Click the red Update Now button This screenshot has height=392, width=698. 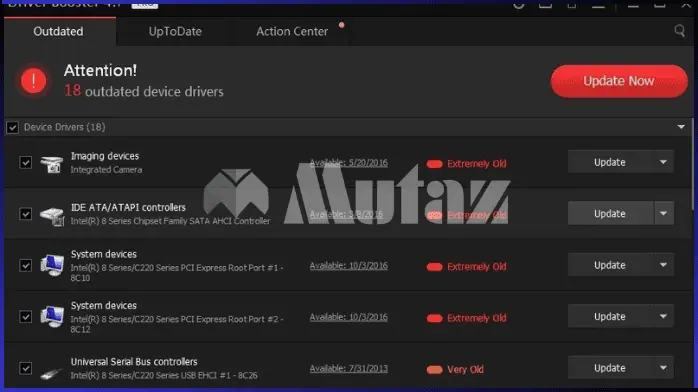click(619, 81)
